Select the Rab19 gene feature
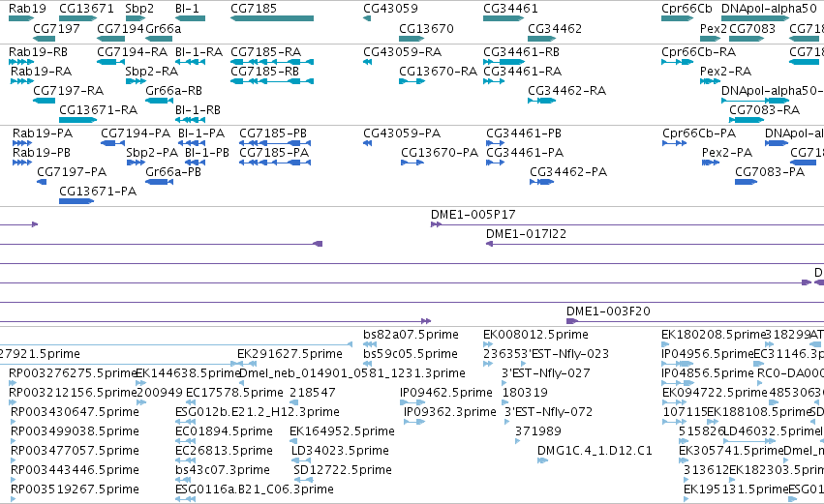The image size is (824, 504). coord(21,18)
